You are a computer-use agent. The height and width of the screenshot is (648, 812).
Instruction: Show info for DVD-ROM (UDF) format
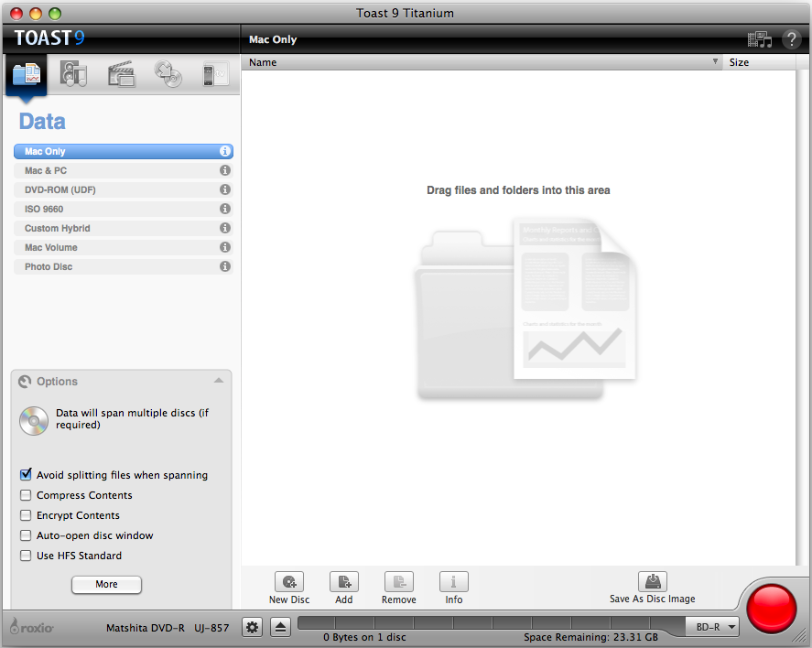225,189
